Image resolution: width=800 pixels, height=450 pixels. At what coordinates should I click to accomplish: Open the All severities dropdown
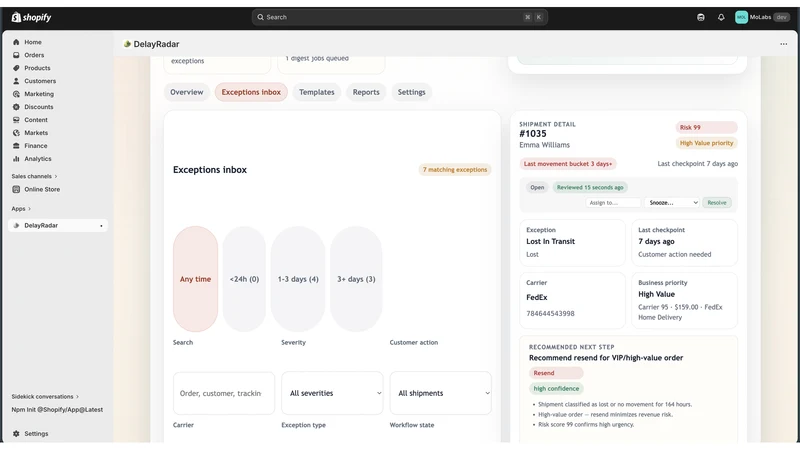pyautogui.click(x=332, y=393)
